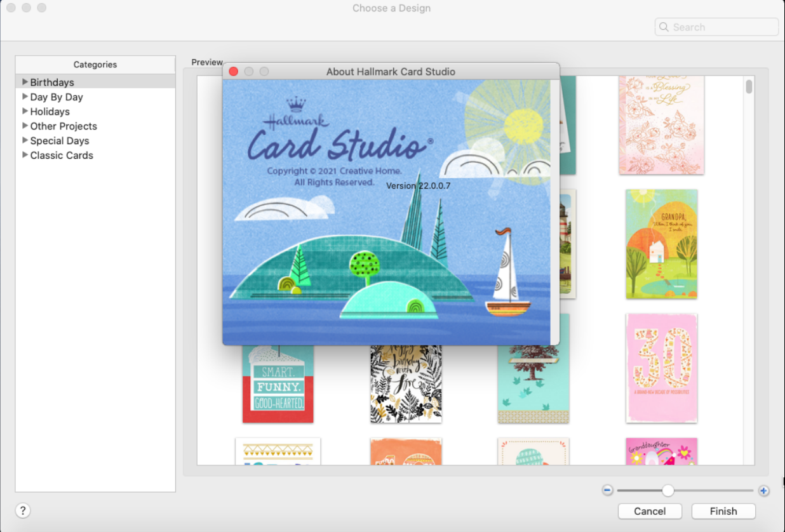Select the Special Days category
Image resolution: width=785 pixels, height=532 pixels.
click(x=60, y=140)
